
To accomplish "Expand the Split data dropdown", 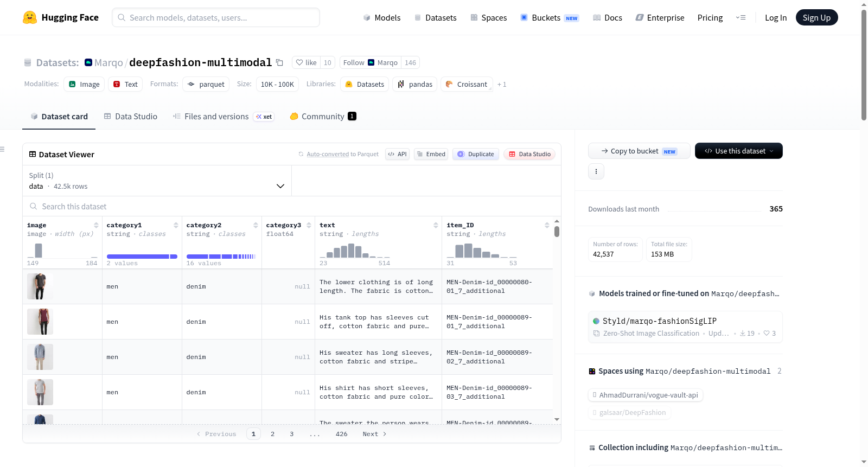I will pos(157,181).
